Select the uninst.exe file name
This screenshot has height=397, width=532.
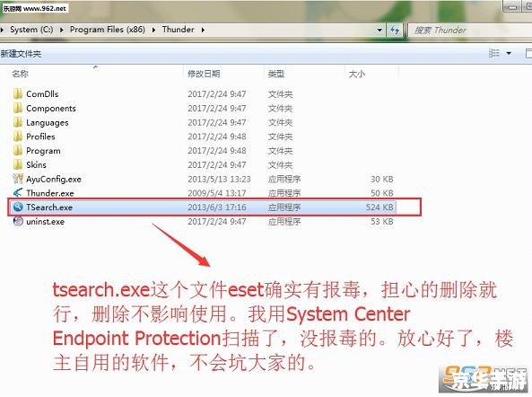[x=46, y=222]
